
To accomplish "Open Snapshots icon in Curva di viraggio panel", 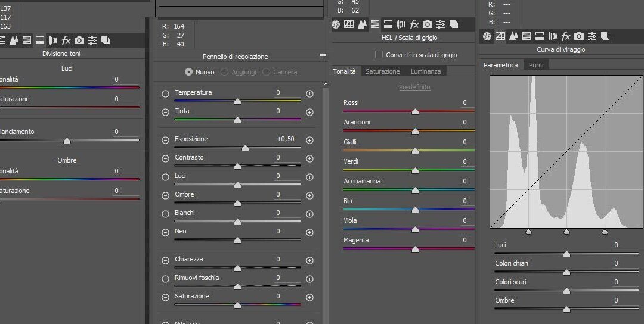I will (x=605, y=36).
